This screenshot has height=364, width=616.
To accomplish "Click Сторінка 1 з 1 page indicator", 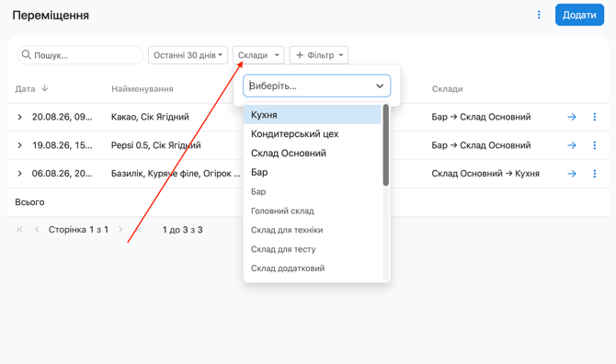I will click(x=78, y=230).
